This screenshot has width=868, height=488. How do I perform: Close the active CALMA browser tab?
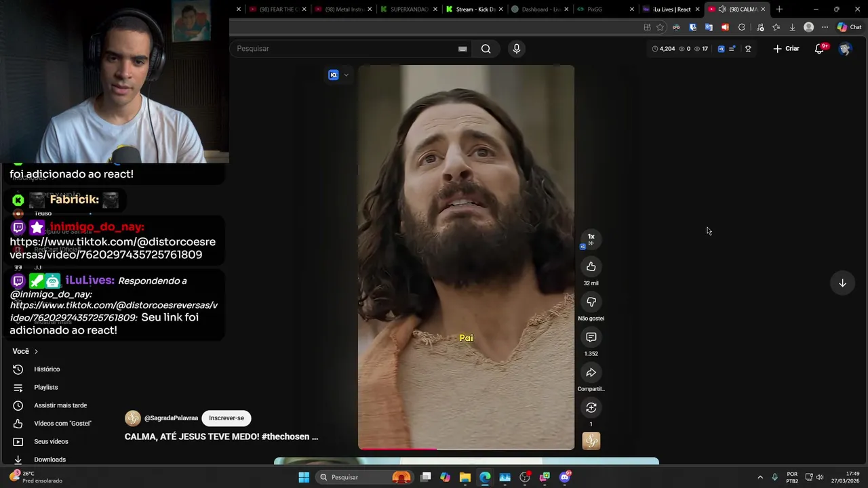763,9
